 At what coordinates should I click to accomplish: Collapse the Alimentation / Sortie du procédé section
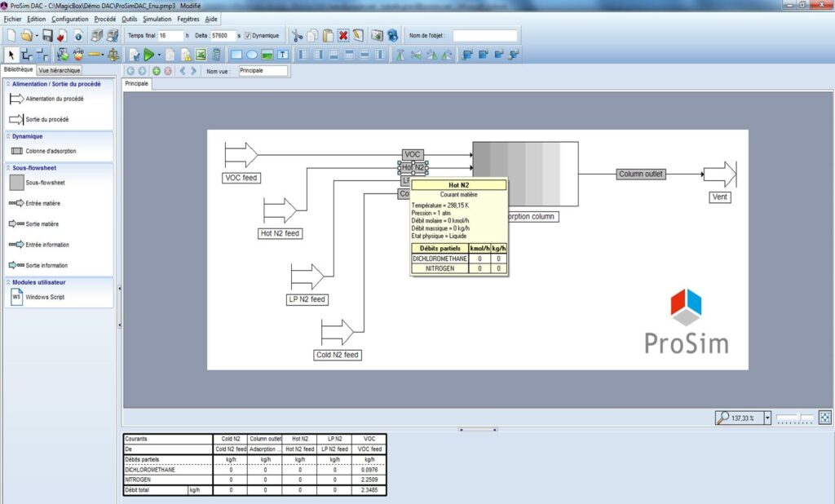coord(8,84)
